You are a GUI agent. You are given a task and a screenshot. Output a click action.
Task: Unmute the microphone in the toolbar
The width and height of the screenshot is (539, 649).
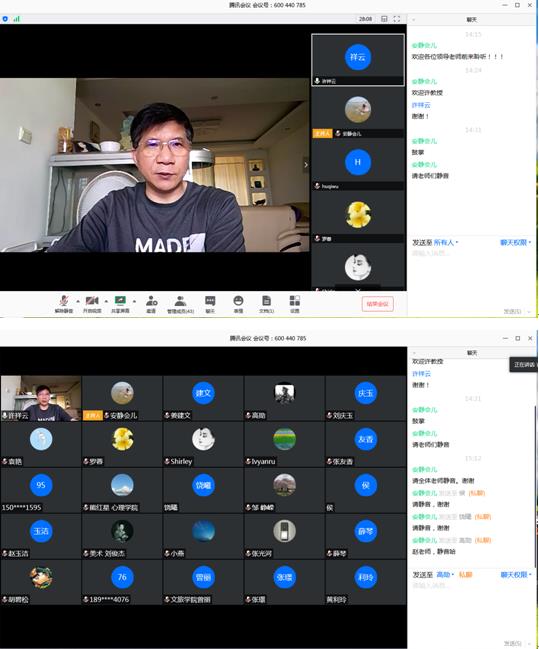(64, 304)
